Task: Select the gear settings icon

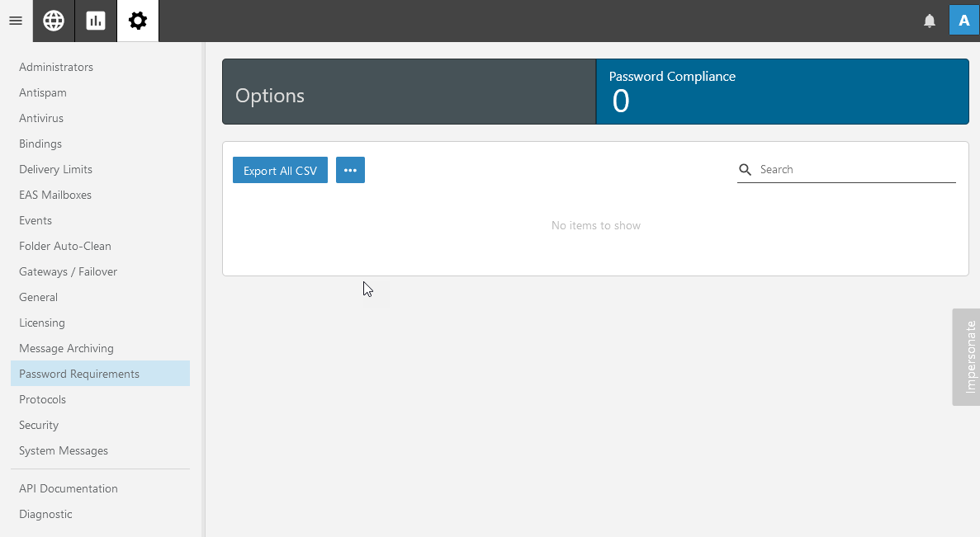Action: [138, 21]
